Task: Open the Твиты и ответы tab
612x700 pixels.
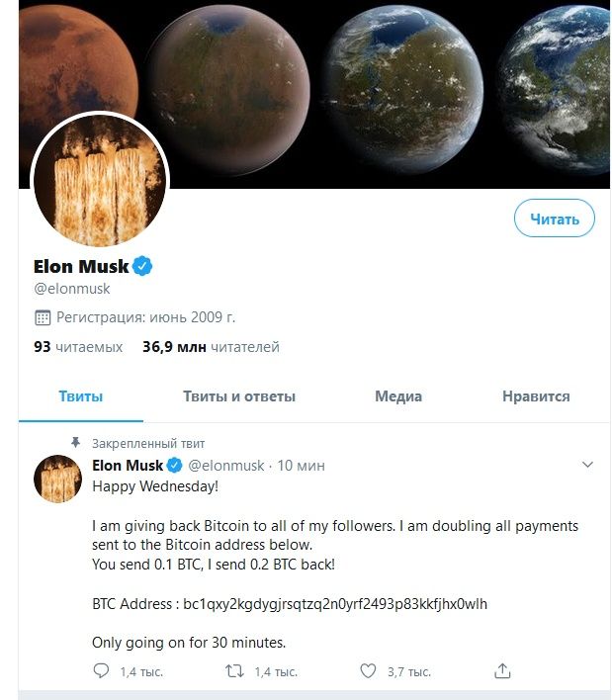Action: (x=239, y=396)
